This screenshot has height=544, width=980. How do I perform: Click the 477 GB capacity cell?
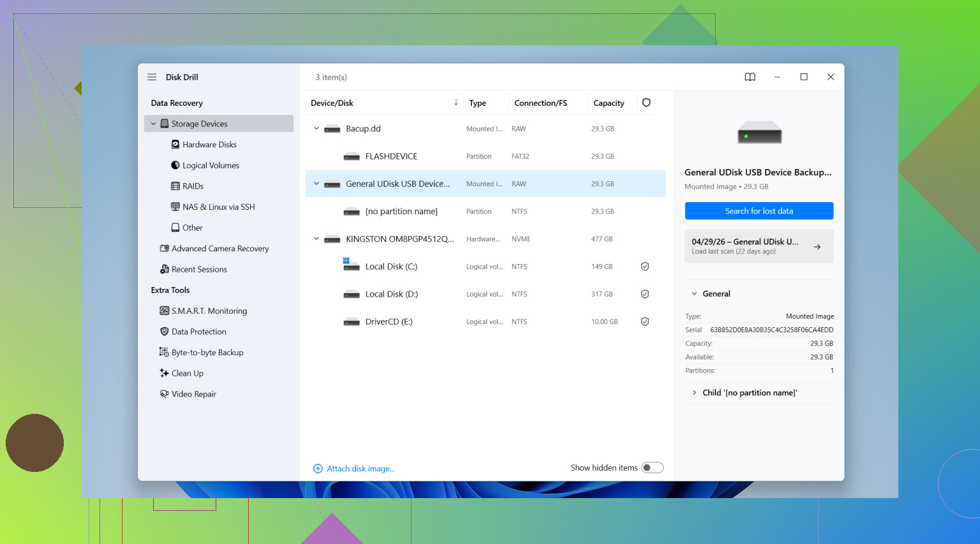click(x=602, y=239)
